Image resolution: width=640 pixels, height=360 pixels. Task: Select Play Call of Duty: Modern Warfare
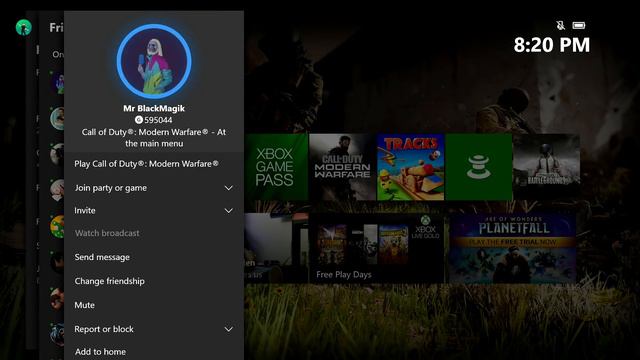pyautogui.click(x=154, y=164)
